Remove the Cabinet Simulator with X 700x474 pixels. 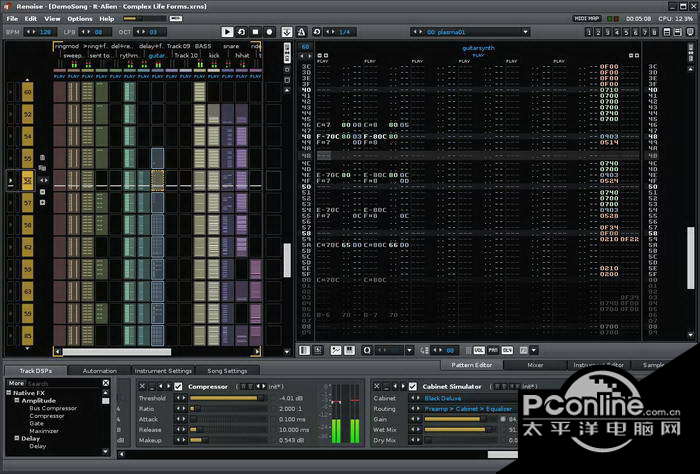pyautogui.click(x=376, y=386)
